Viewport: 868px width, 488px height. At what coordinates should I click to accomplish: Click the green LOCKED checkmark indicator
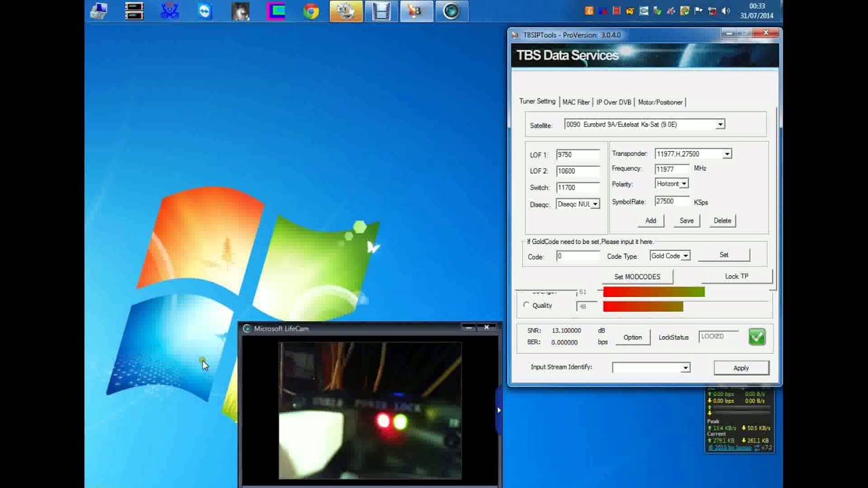(x=757, y=337)
